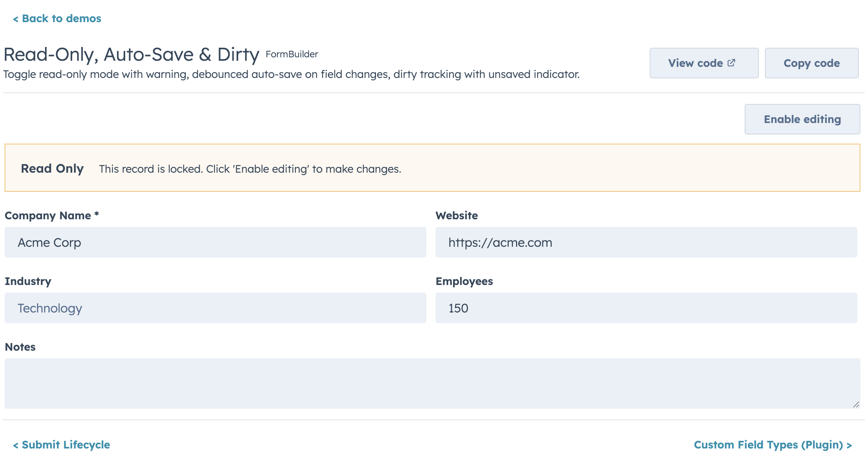Screen dimensions: 868x463
Task: Click the Notes textarea resize handle
Action: (x=856, y=405)
